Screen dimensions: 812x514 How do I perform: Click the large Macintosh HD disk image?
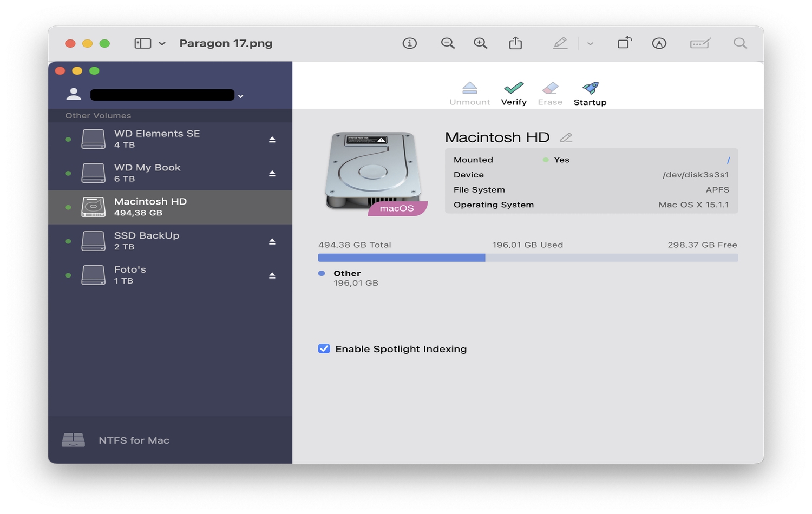(374, 170)
